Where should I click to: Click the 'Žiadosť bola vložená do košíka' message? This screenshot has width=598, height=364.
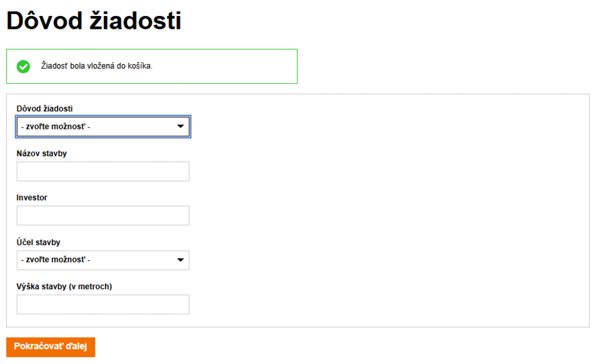click(97, 66)
